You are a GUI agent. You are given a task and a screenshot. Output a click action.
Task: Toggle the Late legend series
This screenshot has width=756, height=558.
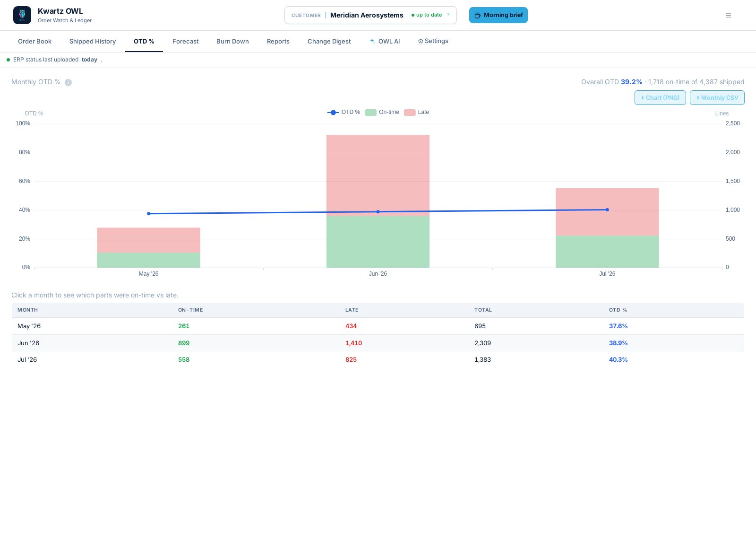tap(416, 112)
